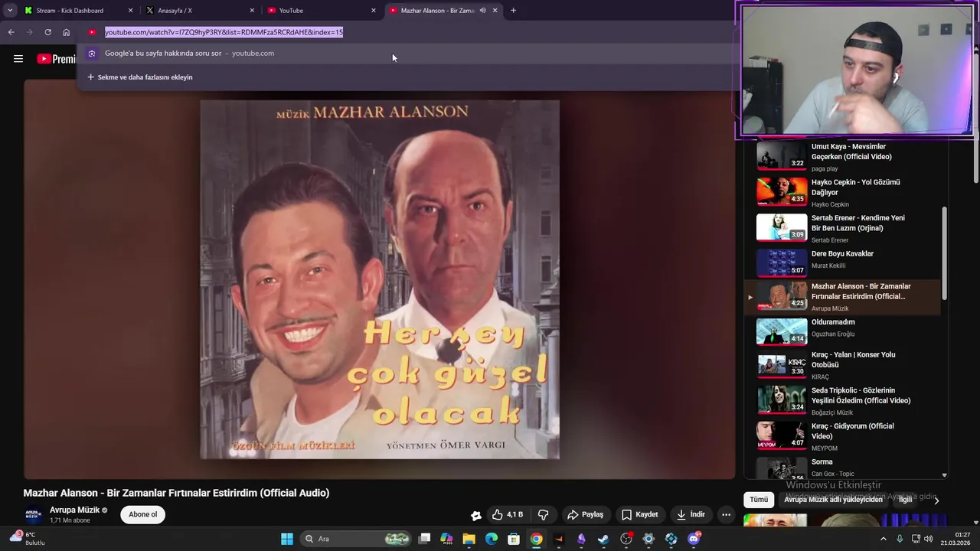980x551 pixels.
Task: Open Microsoft Store from the taskbar
Action: (x=514, y=539)
